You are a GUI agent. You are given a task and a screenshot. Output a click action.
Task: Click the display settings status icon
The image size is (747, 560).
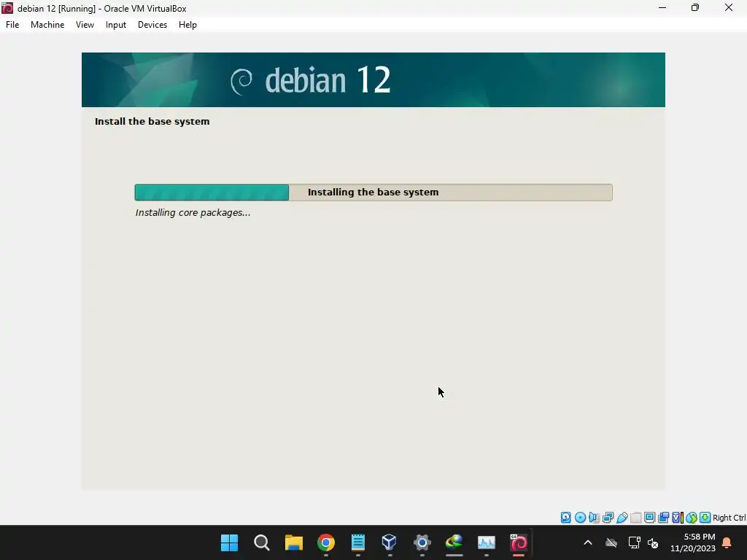649,518
